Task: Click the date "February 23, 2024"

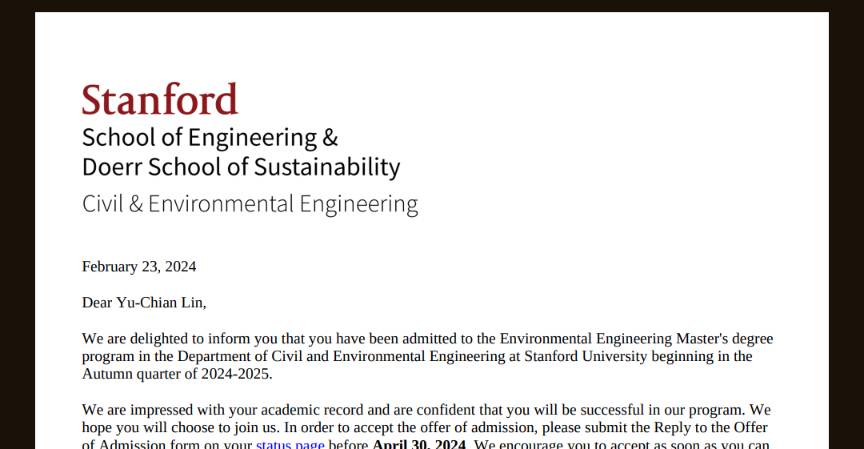Action: coord(139,267)
